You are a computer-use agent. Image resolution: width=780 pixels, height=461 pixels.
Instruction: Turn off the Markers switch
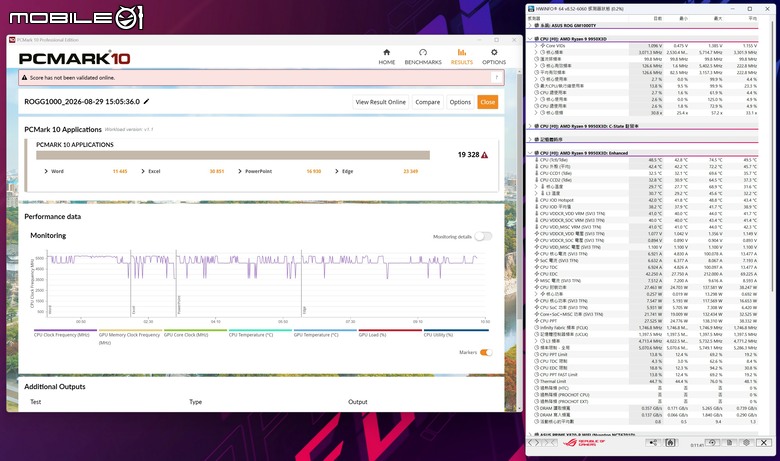486,352
